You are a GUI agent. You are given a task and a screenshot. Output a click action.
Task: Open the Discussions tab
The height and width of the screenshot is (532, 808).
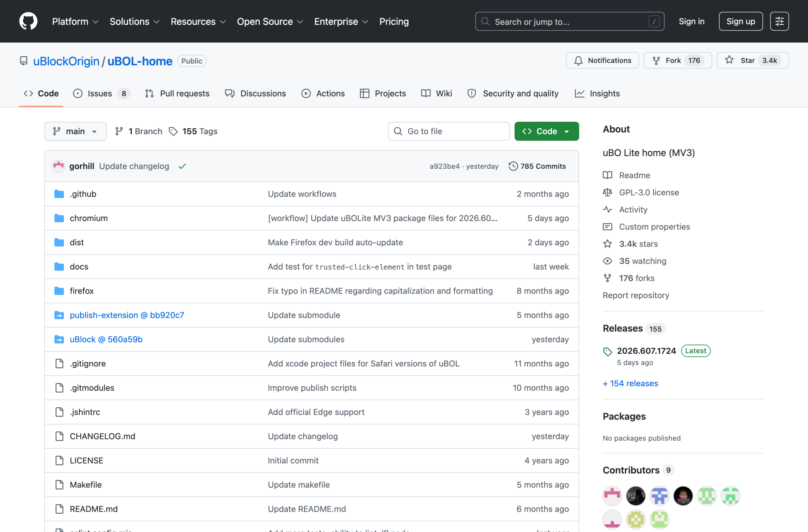tap(255, 93)
